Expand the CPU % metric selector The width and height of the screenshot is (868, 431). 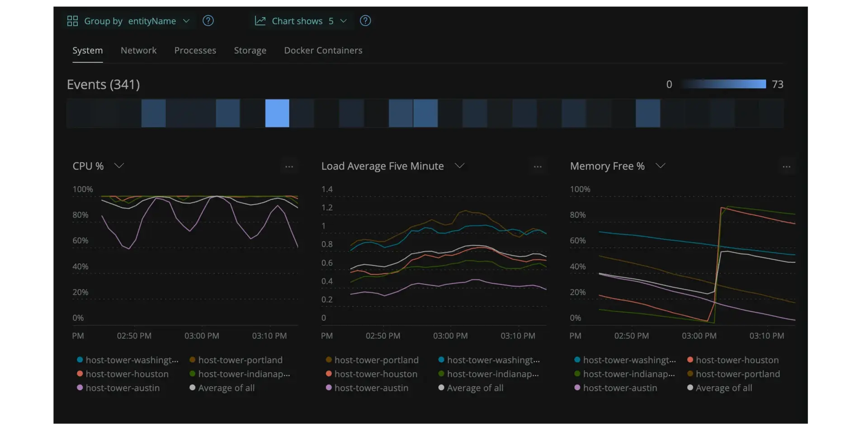pos(119,166)
